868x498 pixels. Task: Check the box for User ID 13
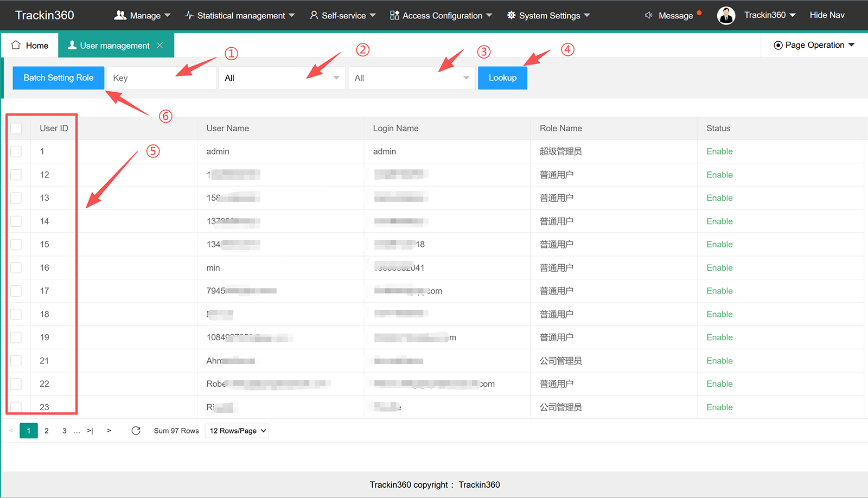click(x=16, y=198)
